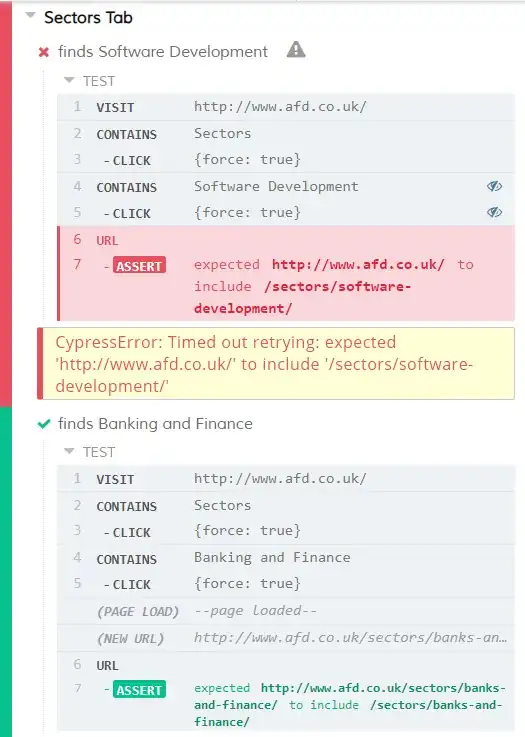
Task: Select CONTAINS Software Development command
Action: 286,187
